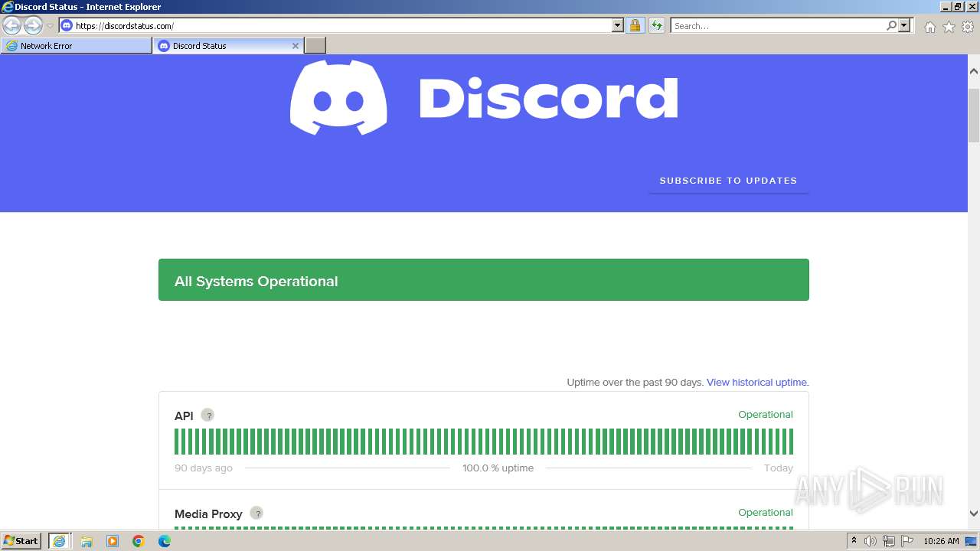Click the Media Proxy Operational status label
980x551 pixels.
tap(765, 513)
